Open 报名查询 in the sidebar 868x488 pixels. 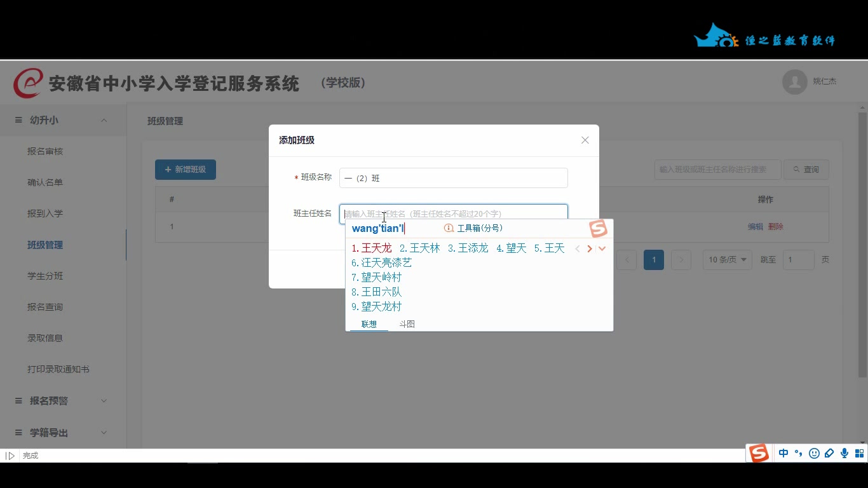[x=45, y=307]
